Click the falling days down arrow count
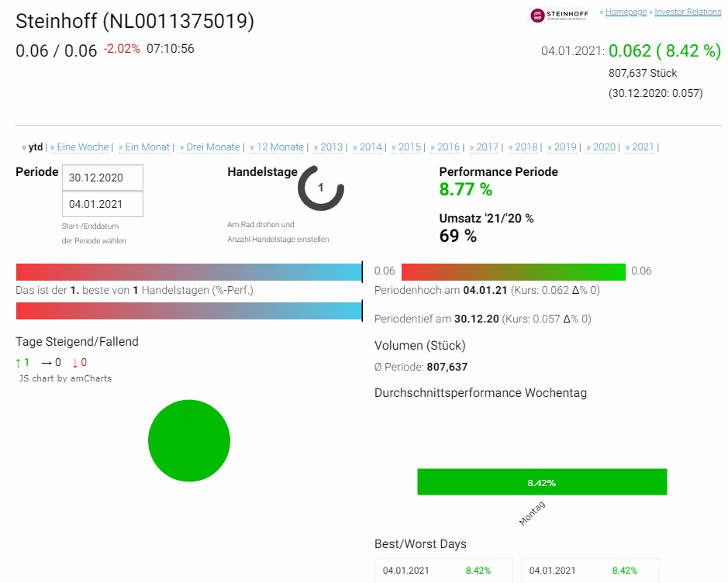This screenshot has width=728, height=583. click(79, 363)
